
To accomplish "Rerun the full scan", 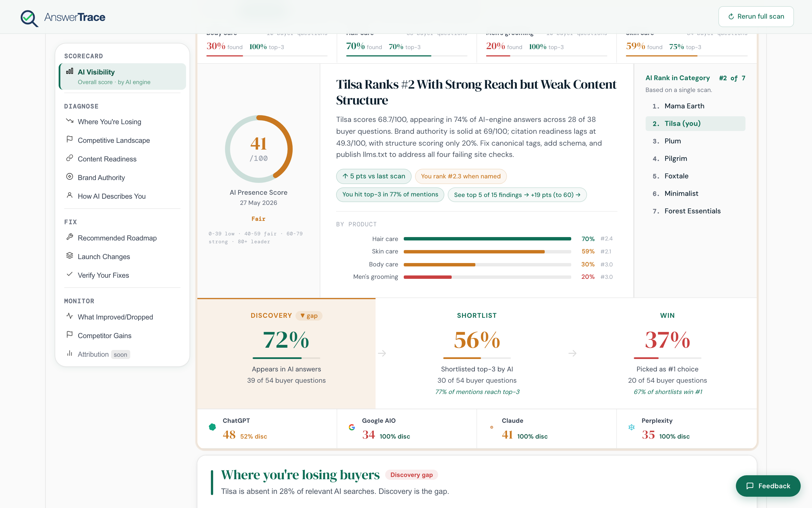I will coord(756,16).
